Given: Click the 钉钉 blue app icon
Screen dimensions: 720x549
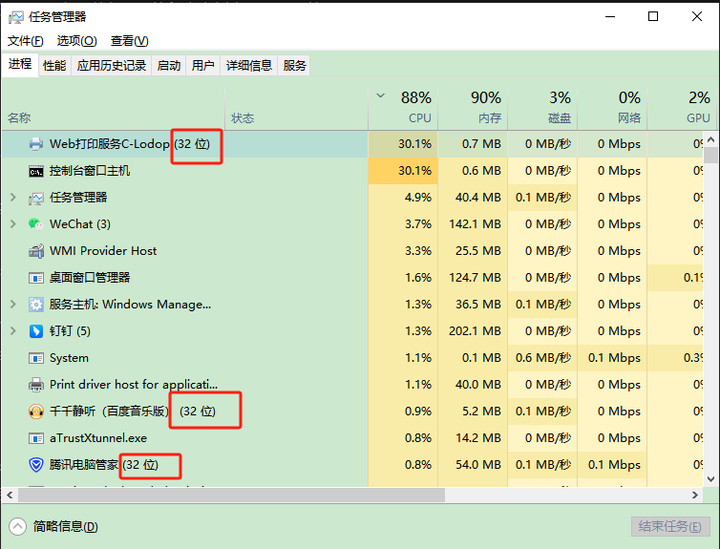Looking at the screenshot, I should [x=36, y=331].
